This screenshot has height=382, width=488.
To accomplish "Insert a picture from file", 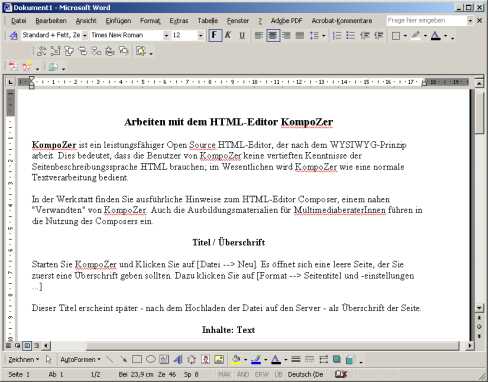I will pos(219,359).
